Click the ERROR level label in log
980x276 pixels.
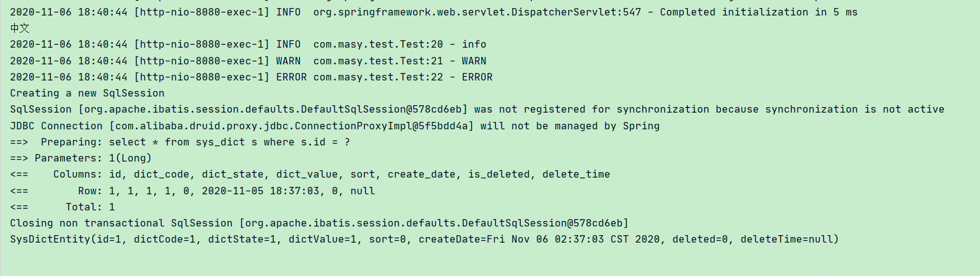292,77
